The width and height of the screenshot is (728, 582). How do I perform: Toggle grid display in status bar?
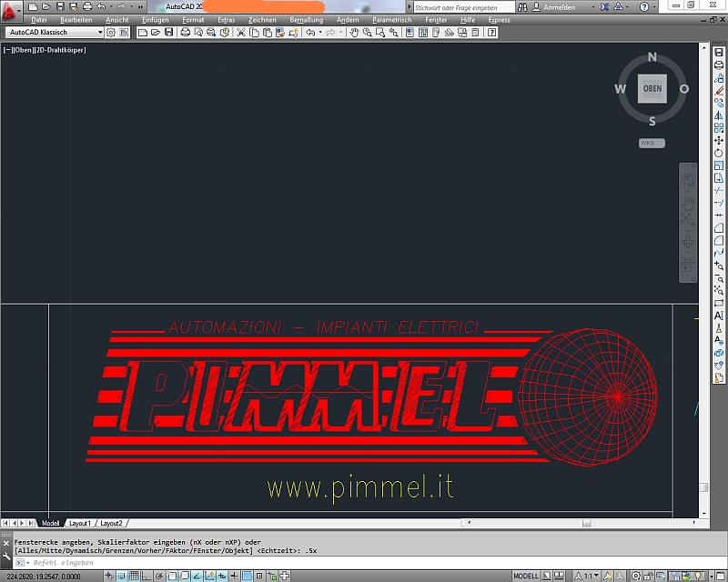click(134, 576)
